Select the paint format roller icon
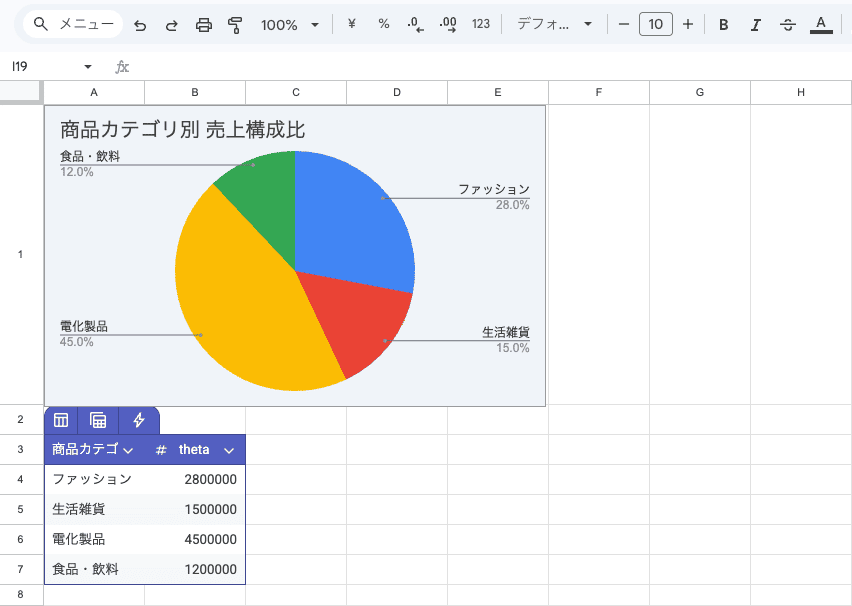This screenshot has width=852, height=606. point(236,24)
